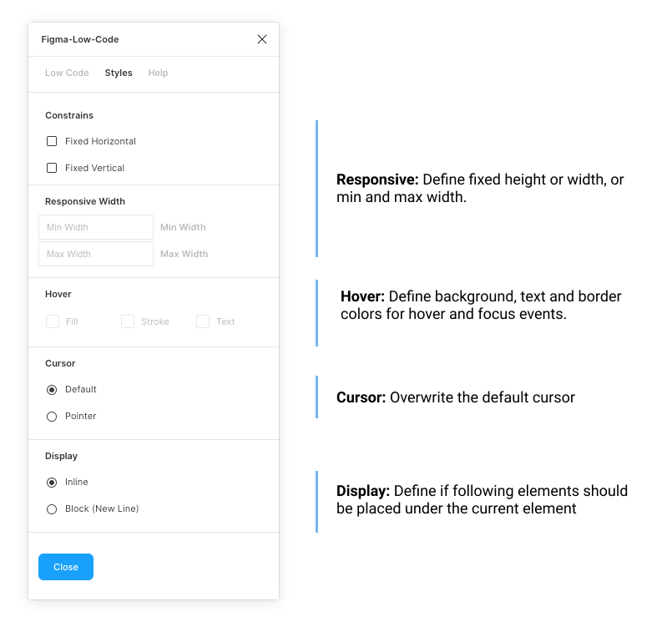Image resolution: width=672 pixels, height=622 pixels.
Task: Click the Hover description paragraph
Action: pyautogui.click(x=481, y=305)
